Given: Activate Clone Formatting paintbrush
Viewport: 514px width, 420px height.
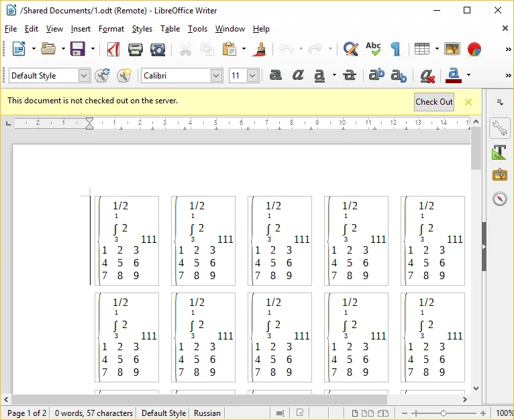Looking at the screenshot, I should click(x=259, y=49).
